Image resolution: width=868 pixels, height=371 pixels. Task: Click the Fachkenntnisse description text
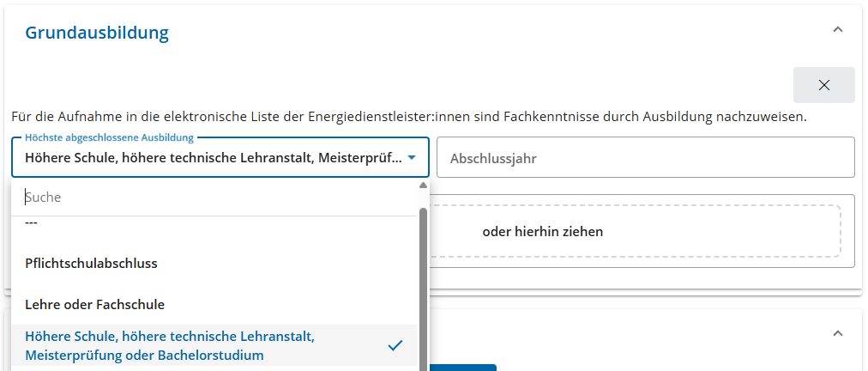point(408,116)
